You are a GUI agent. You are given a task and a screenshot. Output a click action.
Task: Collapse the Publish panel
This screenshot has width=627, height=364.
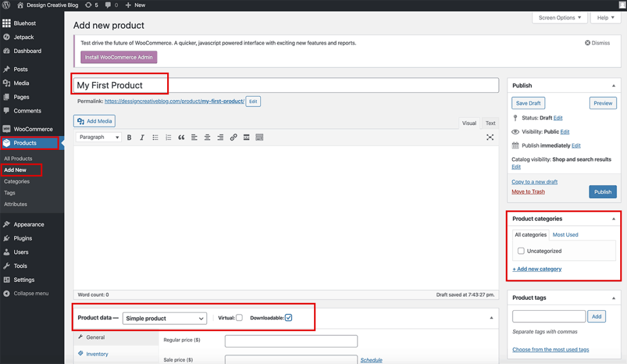614,86
